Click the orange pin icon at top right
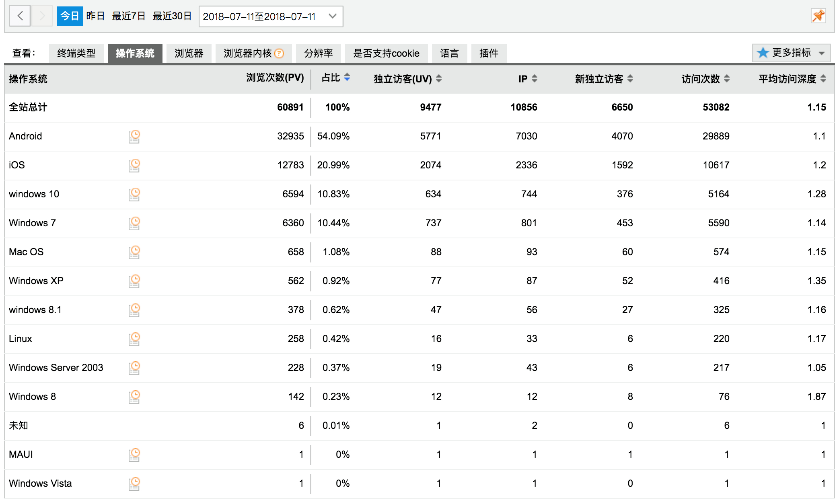The height and width of the screenshot is (504, 839). point(818,16)
